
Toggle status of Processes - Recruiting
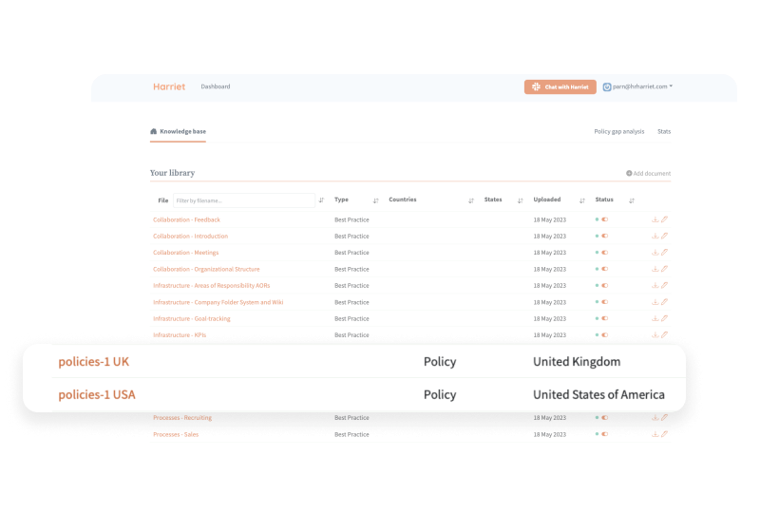pyautogui.click(x=605, y=418)
